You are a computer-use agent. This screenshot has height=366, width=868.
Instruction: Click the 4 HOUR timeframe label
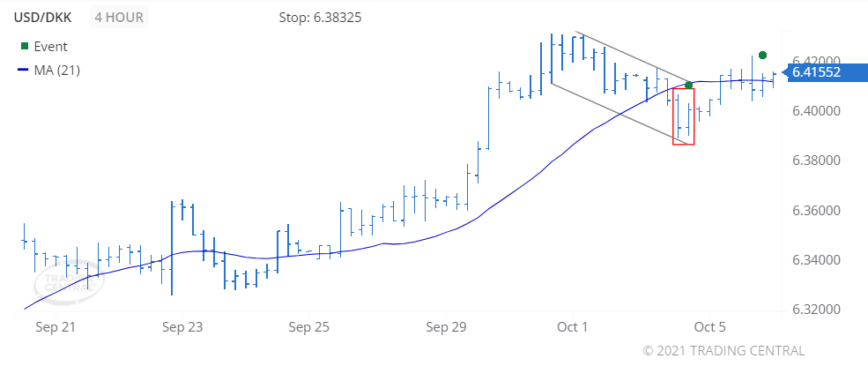coord(119,18)
